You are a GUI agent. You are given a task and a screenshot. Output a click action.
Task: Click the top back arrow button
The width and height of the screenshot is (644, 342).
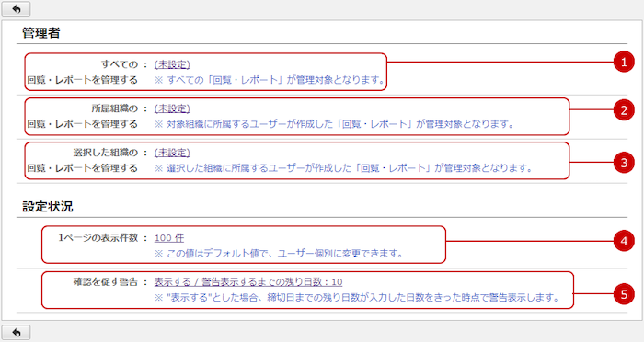(x=16, y=9)
